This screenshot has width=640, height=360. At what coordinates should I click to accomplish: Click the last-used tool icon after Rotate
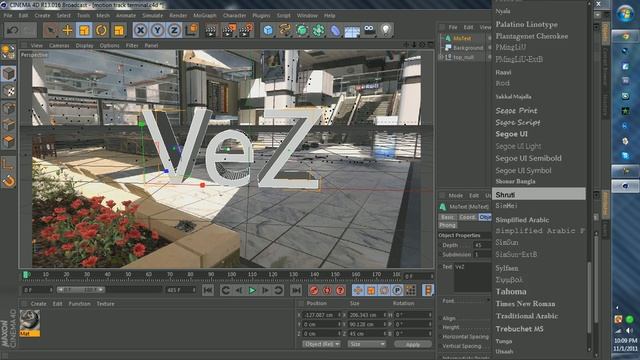[x=119, y=30]
